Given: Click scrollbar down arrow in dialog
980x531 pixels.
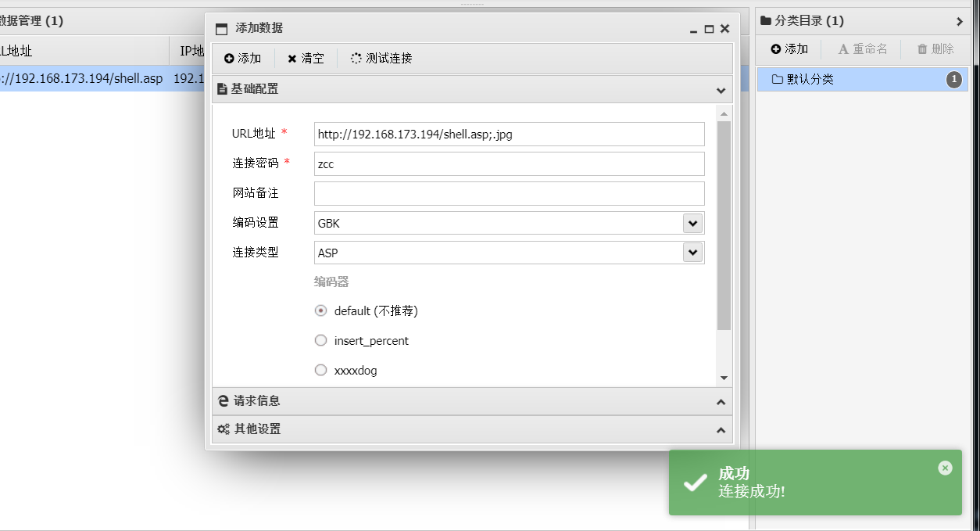Looking at the screenshot, I should pos(724,378).
